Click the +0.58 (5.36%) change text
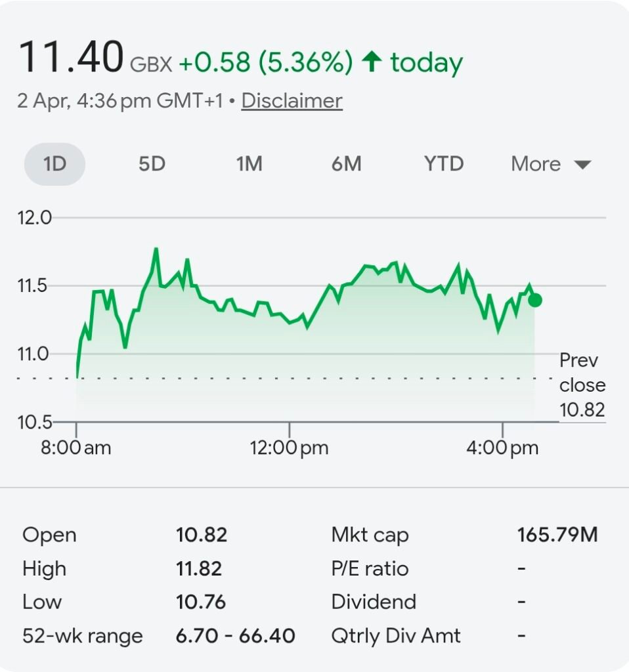 [x=265, y=63]
